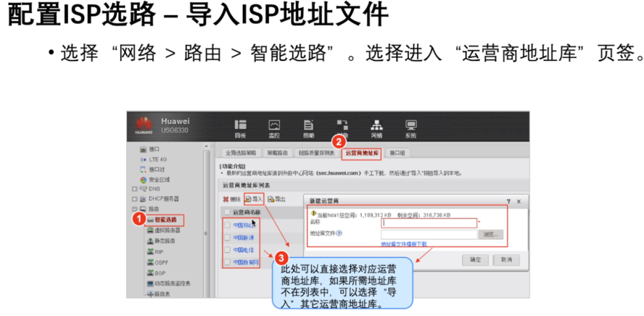Viewport: 644px width, 316px height.
Task: Open the 中国电信 link
Action: point(243,250)
